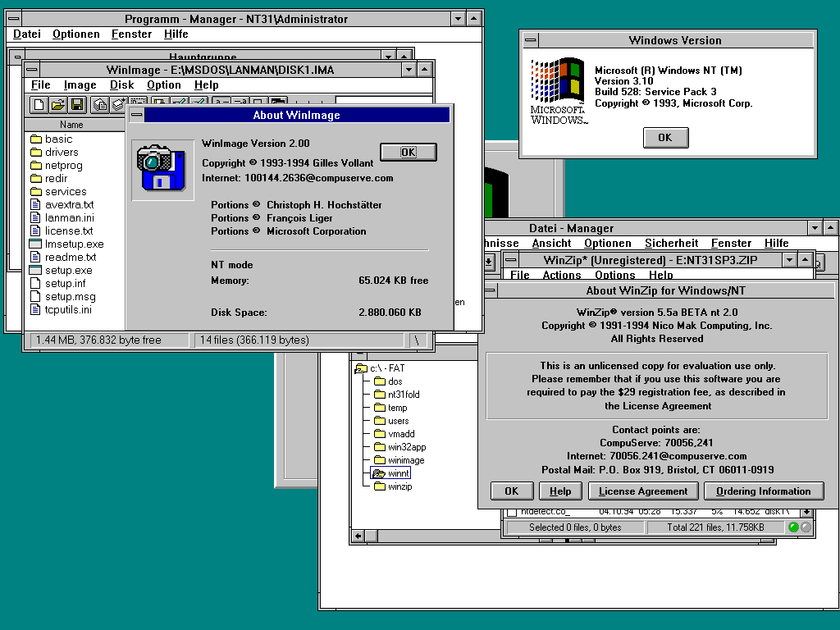The image size is (840, 630).
Task: Click OK in About WinImage dialog
Action: pos(409,152)
